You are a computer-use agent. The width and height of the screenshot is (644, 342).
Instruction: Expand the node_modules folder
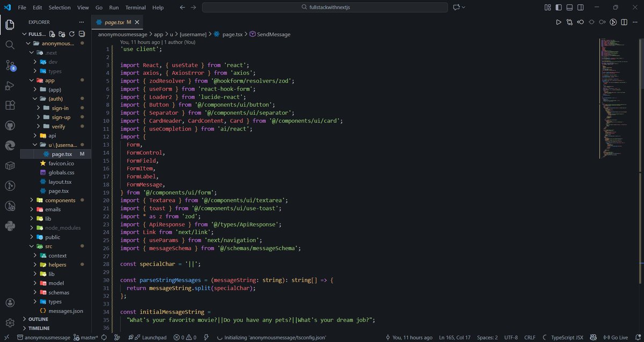(63, 228)
